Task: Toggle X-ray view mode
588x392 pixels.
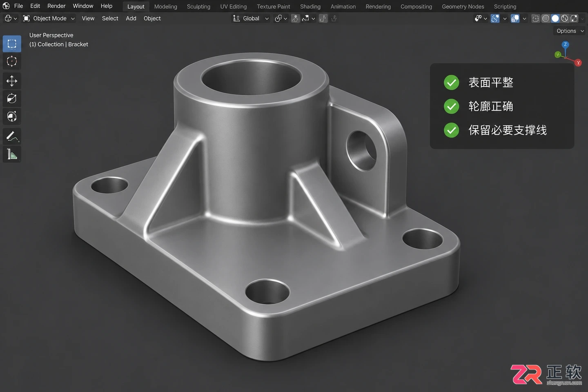Action: (x=535, y=18)
